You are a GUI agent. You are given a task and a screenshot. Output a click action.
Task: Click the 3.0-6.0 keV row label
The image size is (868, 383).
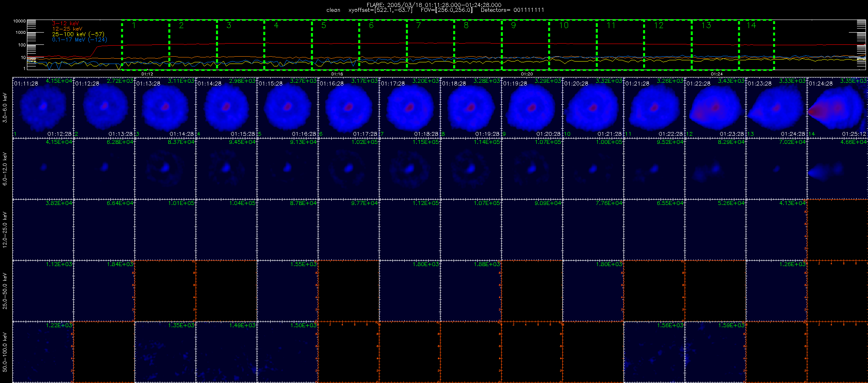point(5,108)
